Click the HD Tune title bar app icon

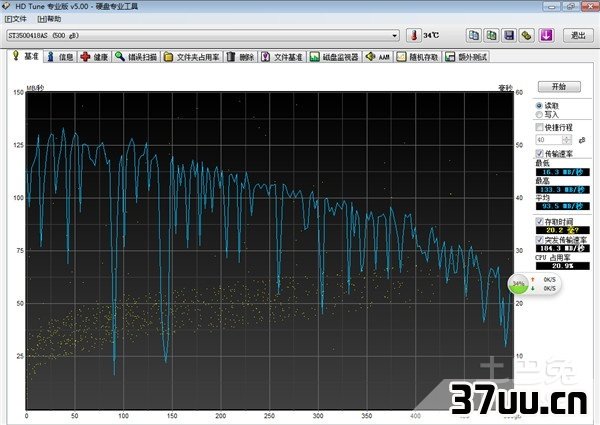click(x=5, y=6)
